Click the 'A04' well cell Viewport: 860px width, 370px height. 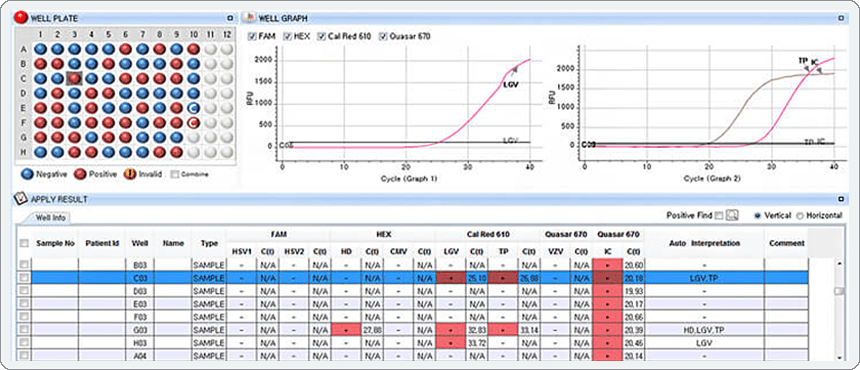point(139,356)
